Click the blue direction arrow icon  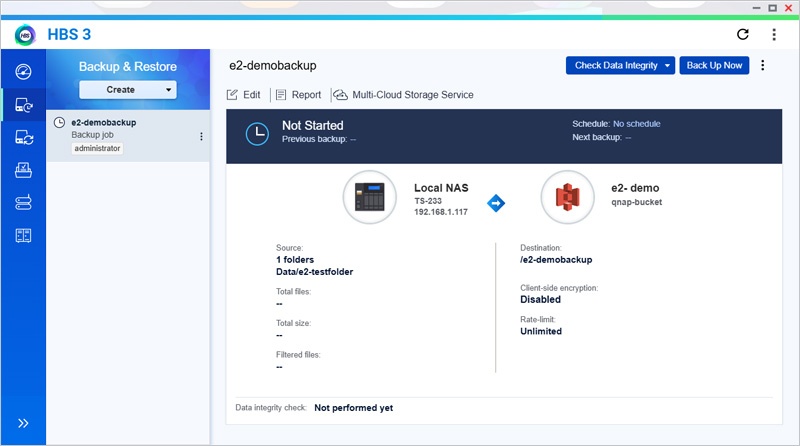[496, 203]
